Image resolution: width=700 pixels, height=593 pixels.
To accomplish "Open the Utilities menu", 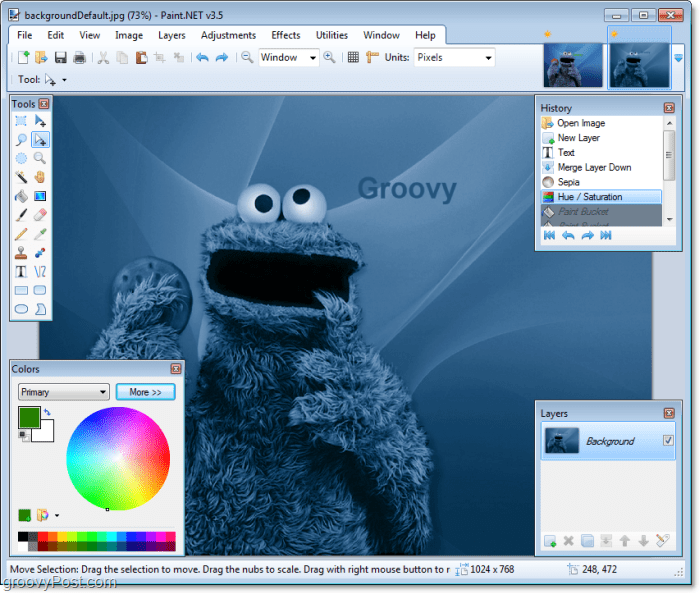I will point(332,35).
